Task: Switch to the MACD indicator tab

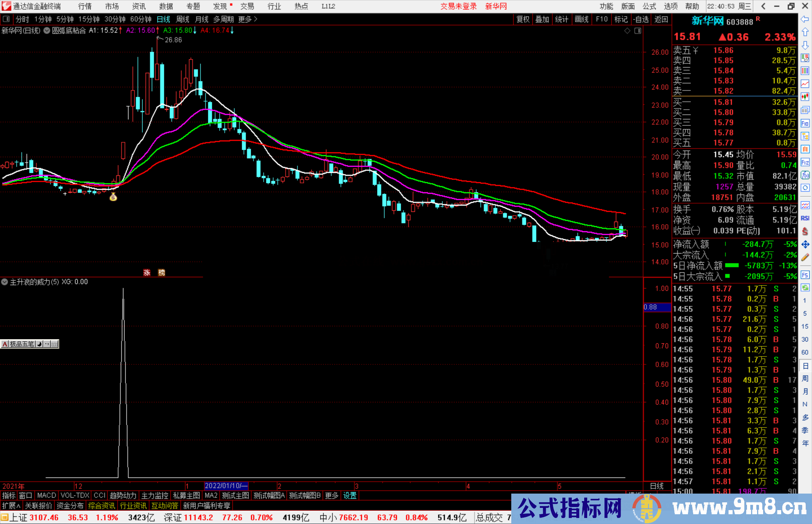Action: 47,496
